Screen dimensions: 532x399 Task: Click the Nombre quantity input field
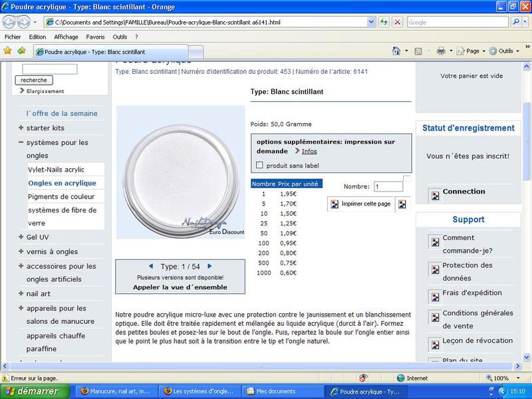[388, 187]
